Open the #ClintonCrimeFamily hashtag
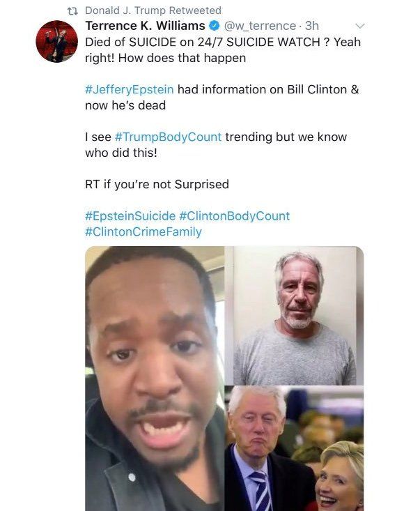The width and height of the screenshot is (420, 511). pyautogui.click(x=143, y=232)
